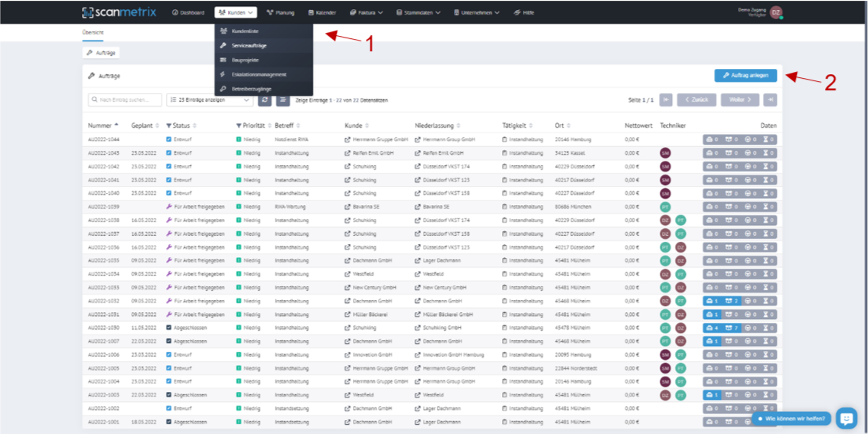Click wrench status icon in AU2022-1036 row
The image size is (868, 434).
(169, 247)
